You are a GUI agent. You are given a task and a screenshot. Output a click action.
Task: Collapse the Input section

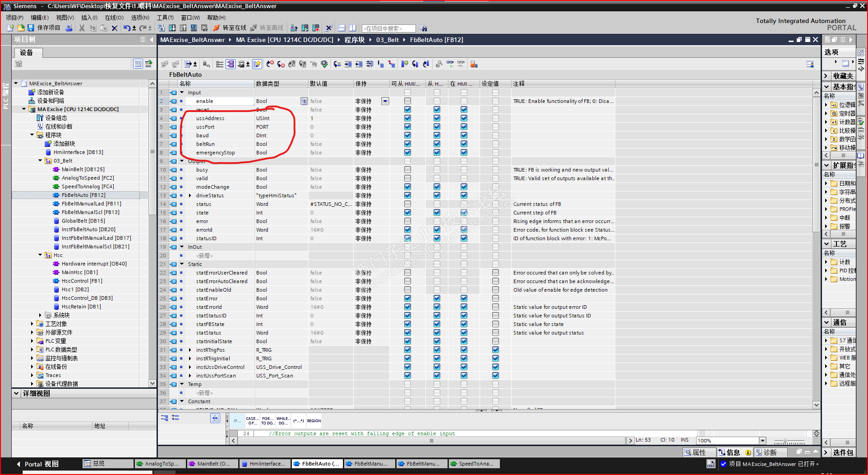click(x=182, y=93)
